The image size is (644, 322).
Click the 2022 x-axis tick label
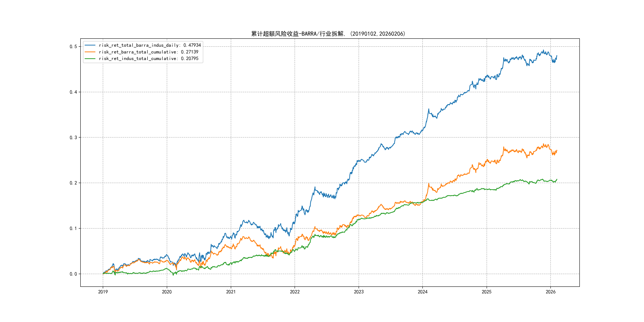tap(295, 292)
